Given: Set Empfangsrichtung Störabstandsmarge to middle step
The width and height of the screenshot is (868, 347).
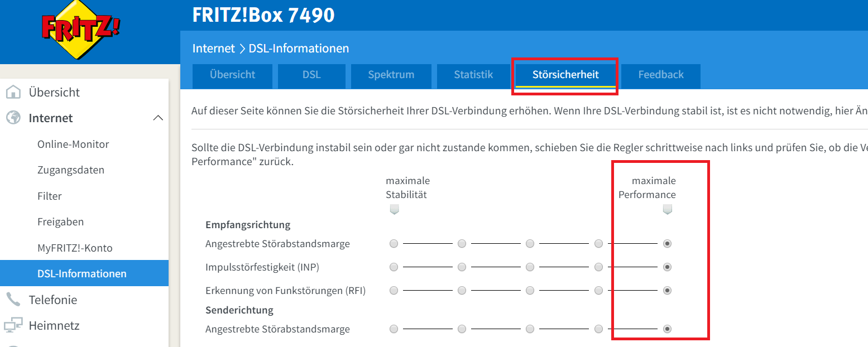Looking at the screenshot, I should (x=530, y=244).
